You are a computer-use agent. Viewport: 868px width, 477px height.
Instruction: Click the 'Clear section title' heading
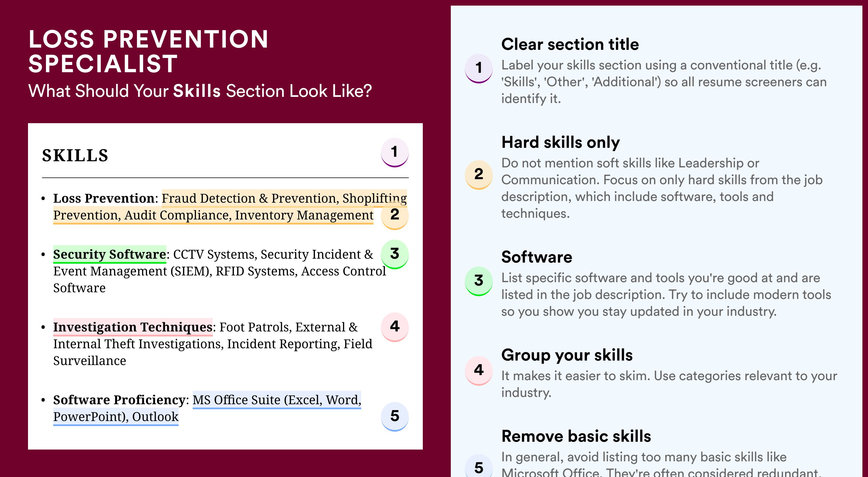coord(570,45)
